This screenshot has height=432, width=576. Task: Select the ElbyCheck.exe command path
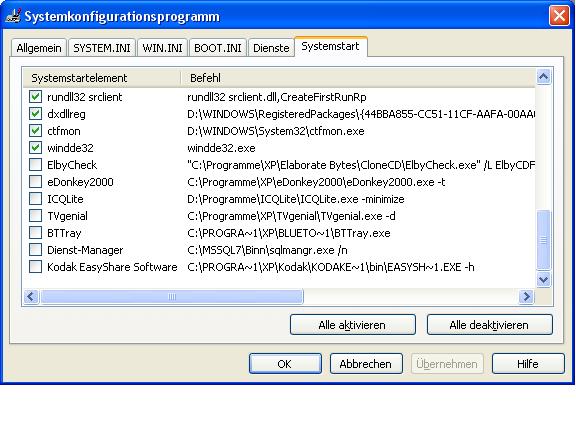coord(361,165)
